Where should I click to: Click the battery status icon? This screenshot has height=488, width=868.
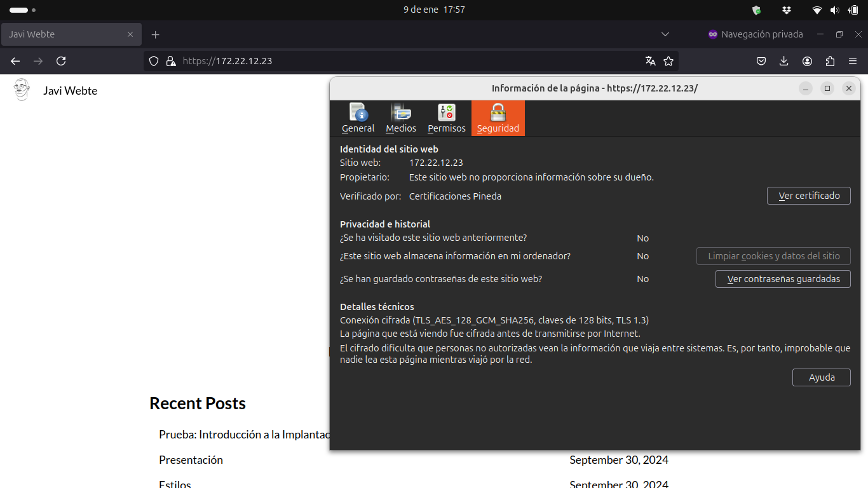click(853, 10)
